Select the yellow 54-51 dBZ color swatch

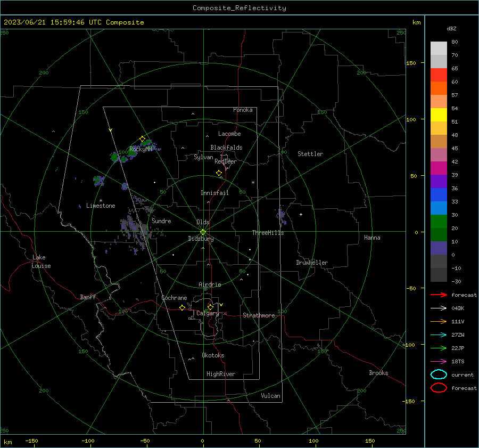point(439,115)
